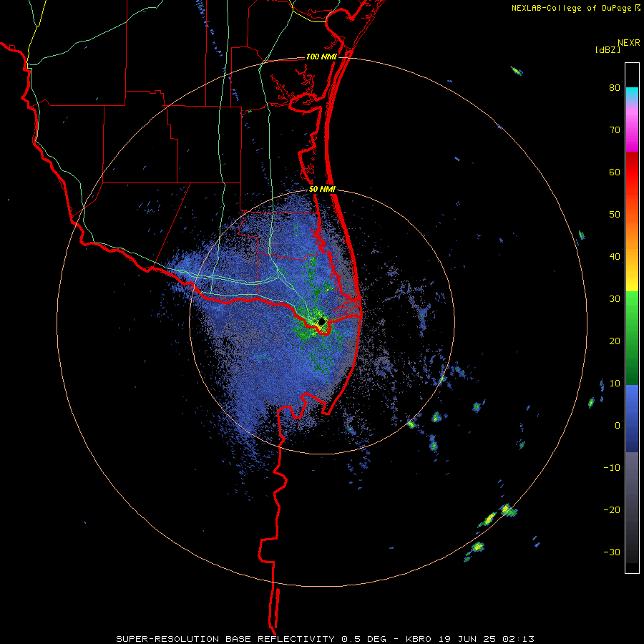Click the 40 value on the dBZ scale
The width and height of the screenshot is (644, 644).
tap(615, 257)
